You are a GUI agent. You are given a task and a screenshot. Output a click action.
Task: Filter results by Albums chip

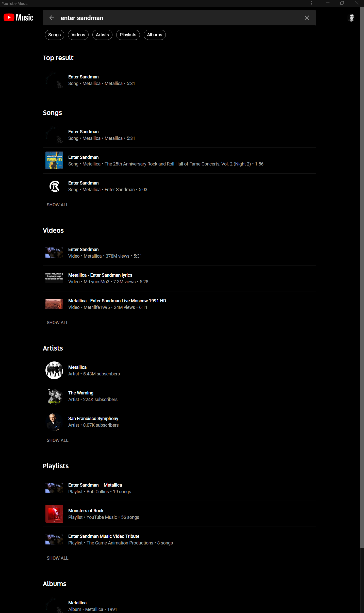[x=155, y=35]
